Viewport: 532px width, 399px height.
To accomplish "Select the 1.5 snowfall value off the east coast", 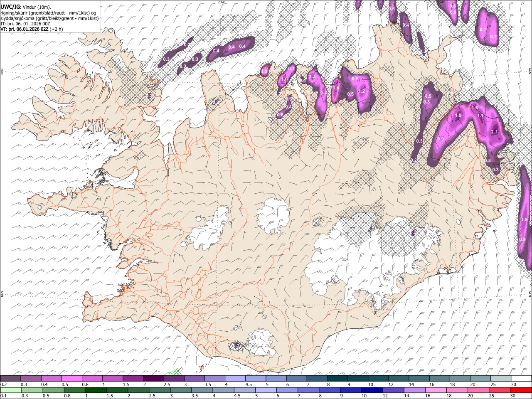I will coord(524,219).
